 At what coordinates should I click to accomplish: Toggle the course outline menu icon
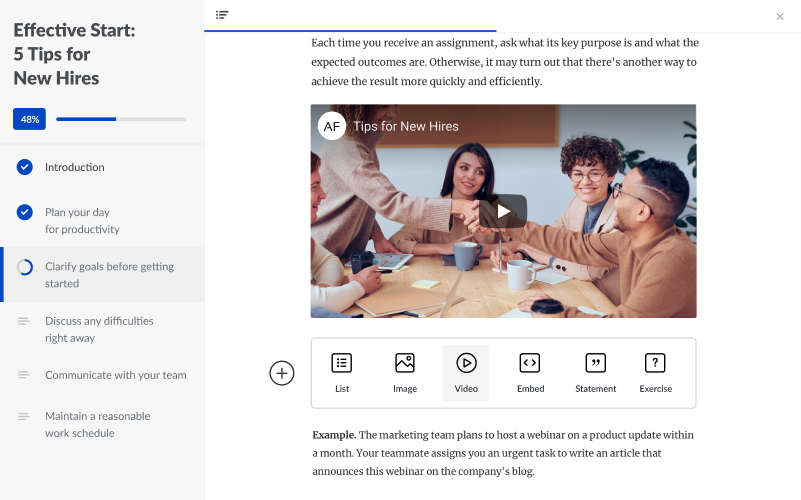tap(222, 15)
